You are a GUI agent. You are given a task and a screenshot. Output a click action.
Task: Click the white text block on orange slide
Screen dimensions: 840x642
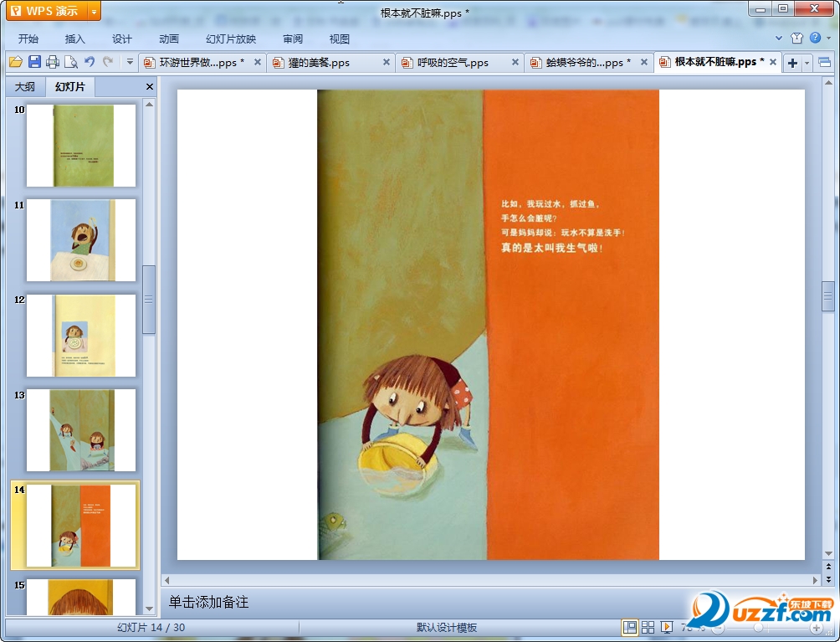562,226
